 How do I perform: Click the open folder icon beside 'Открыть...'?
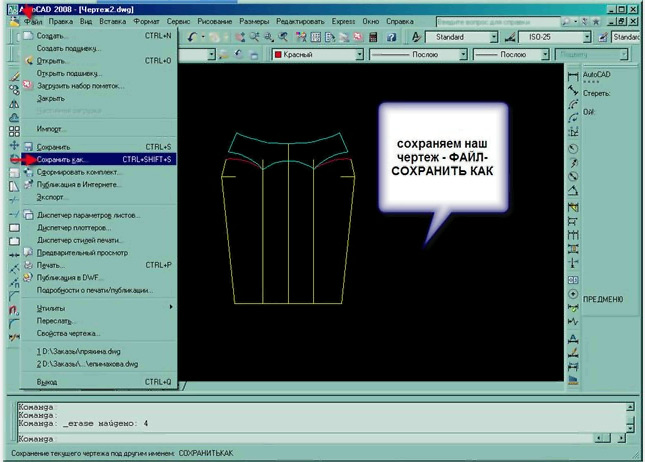28,60
